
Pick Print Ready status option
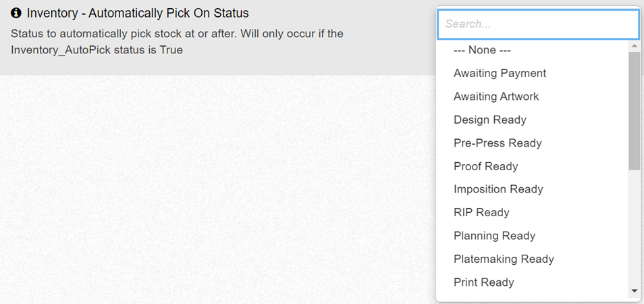coord(483,282)
